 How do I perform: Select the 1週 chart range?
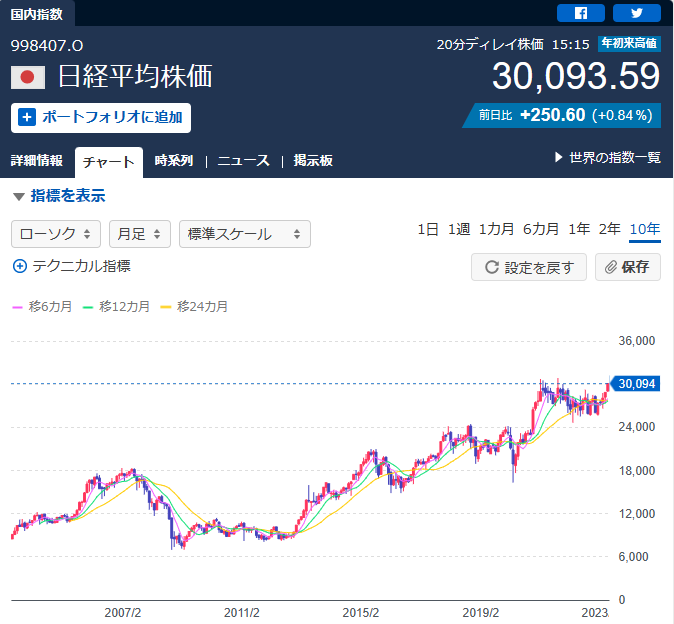point(459,229)
